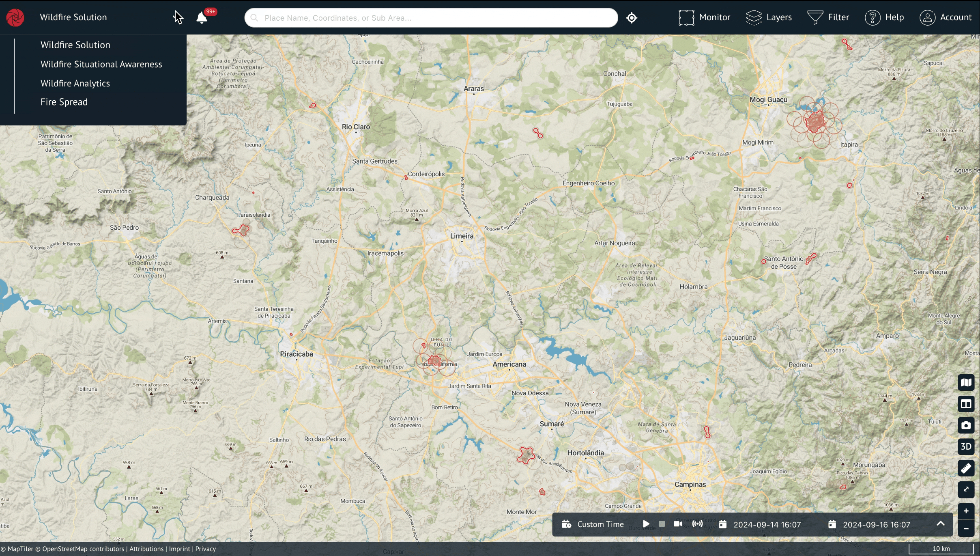Click the fire perimeter near Paraisolândia
The height and width of the screenshot is (556, 980).
tap(242, 230)
